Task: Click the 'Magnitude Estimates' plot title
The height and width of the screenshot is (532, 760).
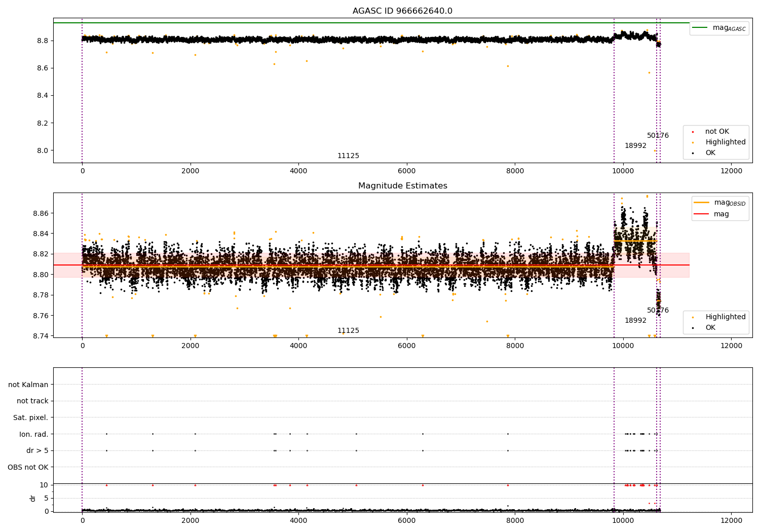Action: click(x=402, y=186)
